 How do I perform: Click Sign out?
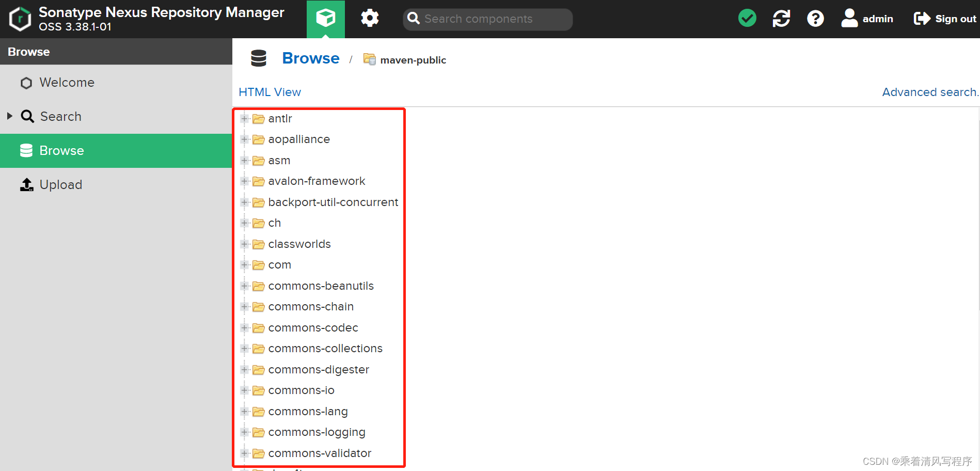point(945,19)
